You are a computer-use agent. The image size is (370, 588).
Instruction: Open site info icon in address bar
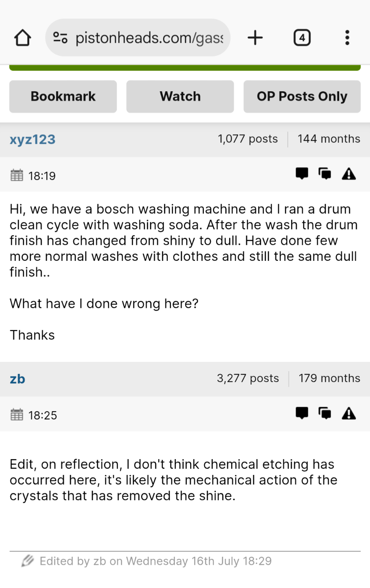click(60, 38)
